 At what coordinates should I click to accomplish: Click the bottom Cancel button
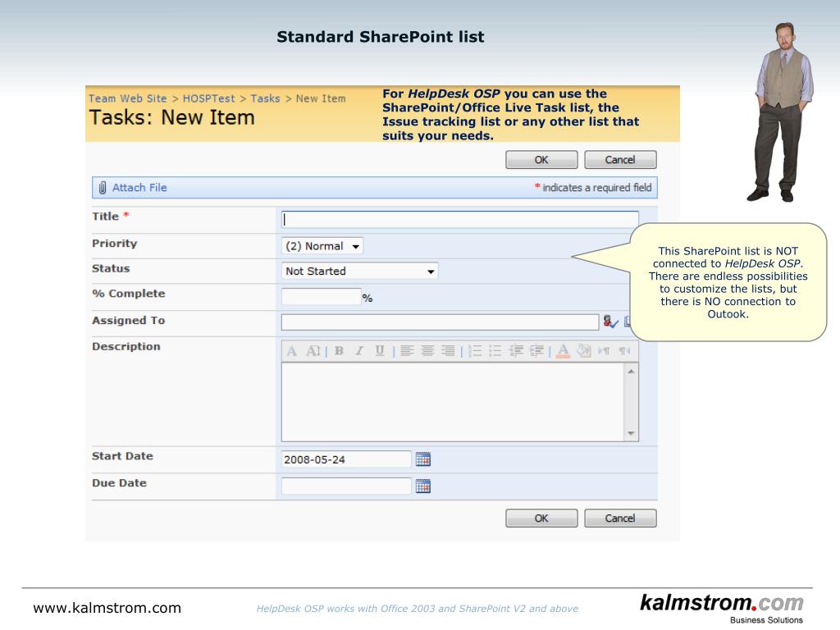(620, 518)
